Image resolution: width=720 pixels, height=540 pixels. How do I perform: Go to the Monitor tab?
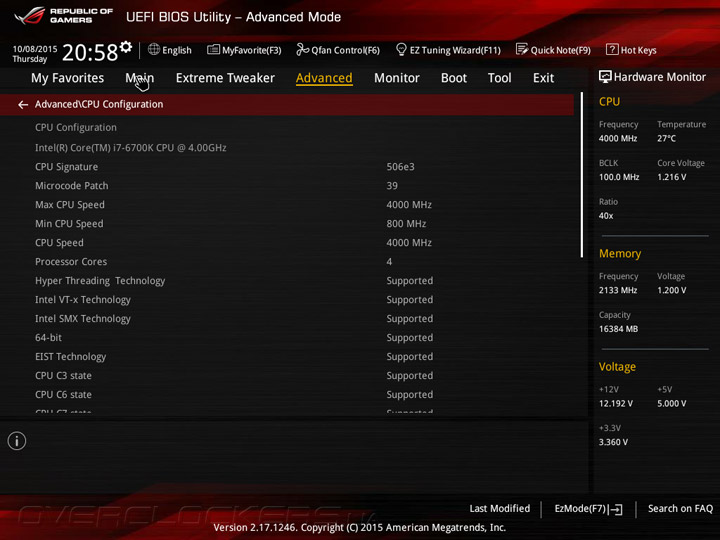[397, 78]
